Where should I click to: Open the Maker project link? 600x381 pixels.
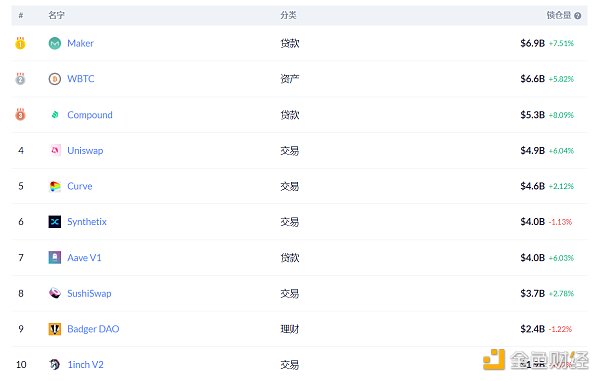pyautogui.click(x=80, y=43)
